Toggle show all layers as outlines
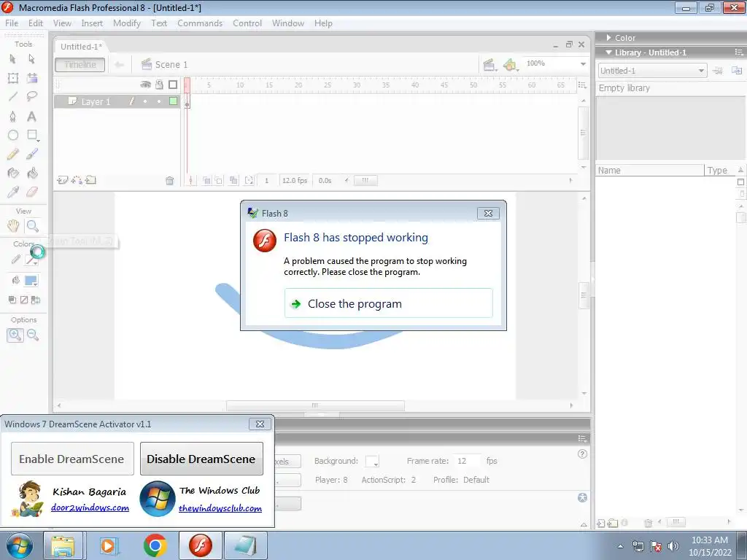This screenshot has height=560, width=747. (x=173, y=85)
